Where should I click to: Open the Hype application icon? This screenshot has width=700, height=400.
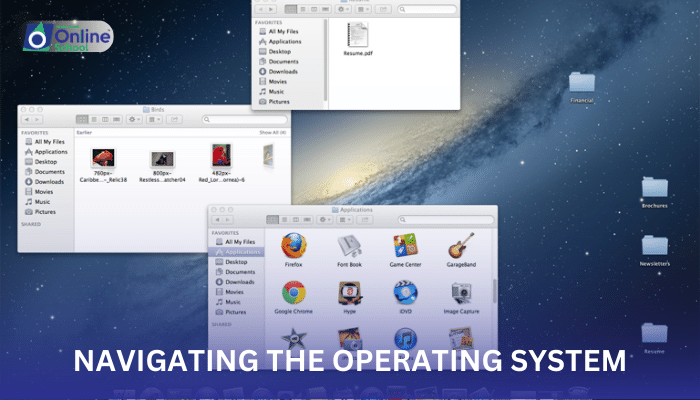(x=350, y=293)
